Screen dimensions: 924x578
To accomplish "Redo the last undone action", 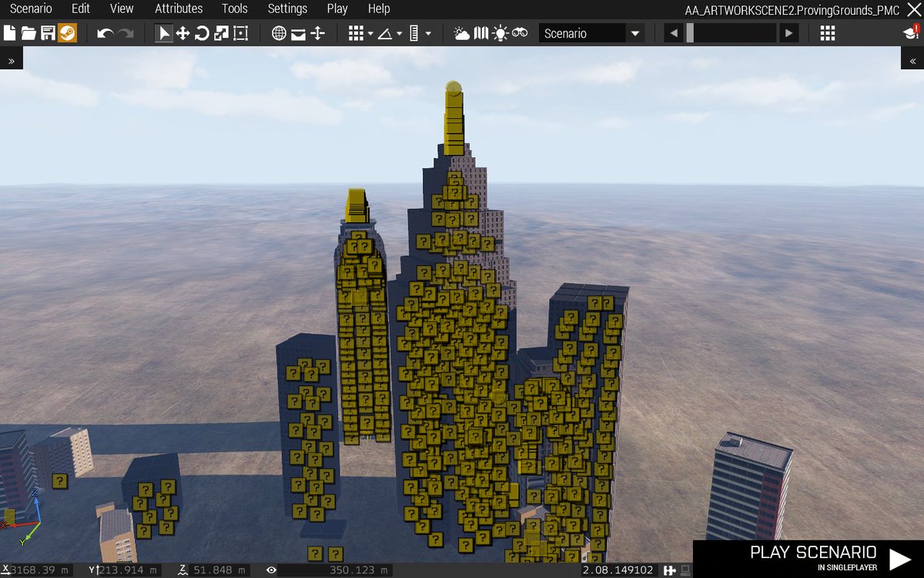I will pos(126,33).
